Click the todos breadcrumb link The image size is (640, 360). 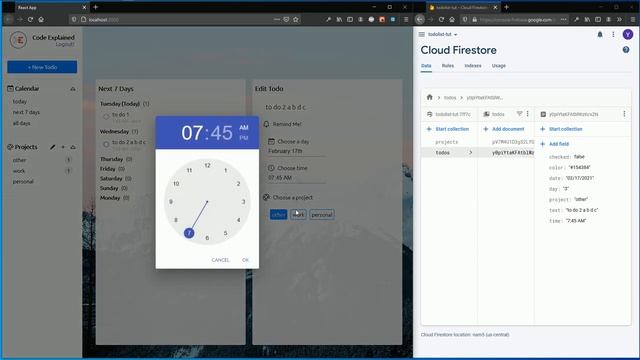point(450,98)
